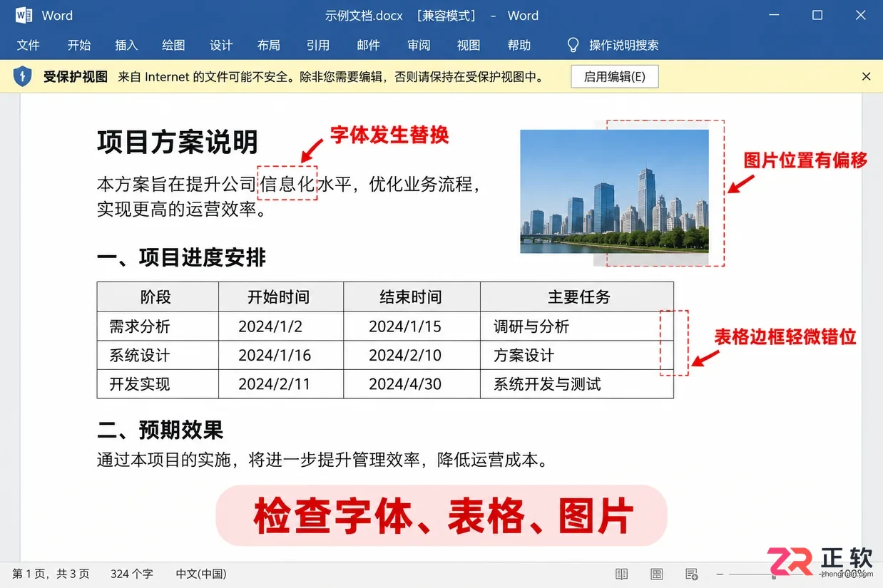883x588 pixels.
Task: Open the 审阅 ribbon tab
Action: [x=419, y=45]
